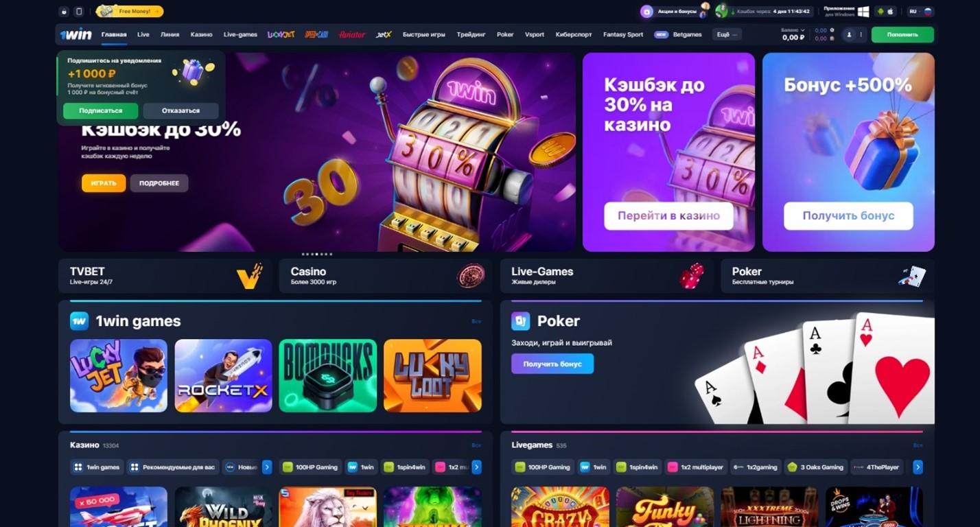Click the green Пополнить deposit button
The width and height of the screenshot is (980, 527).
[x=902, y=34]
